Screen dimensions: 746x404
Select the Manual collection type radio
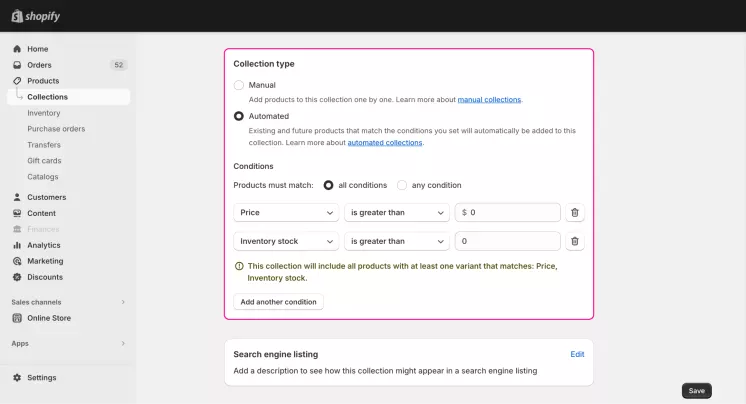click(239, 85)
